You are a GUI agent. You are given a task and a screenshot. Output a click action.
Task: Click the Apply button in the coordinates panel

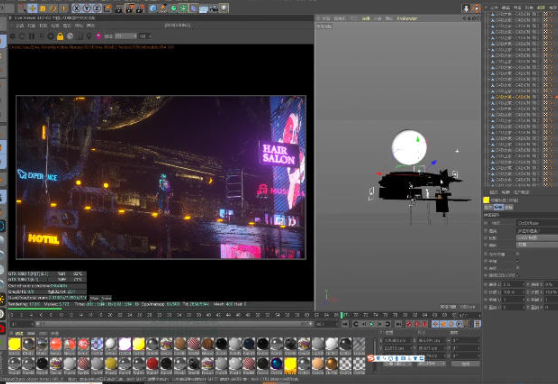[x=465, y=364]
